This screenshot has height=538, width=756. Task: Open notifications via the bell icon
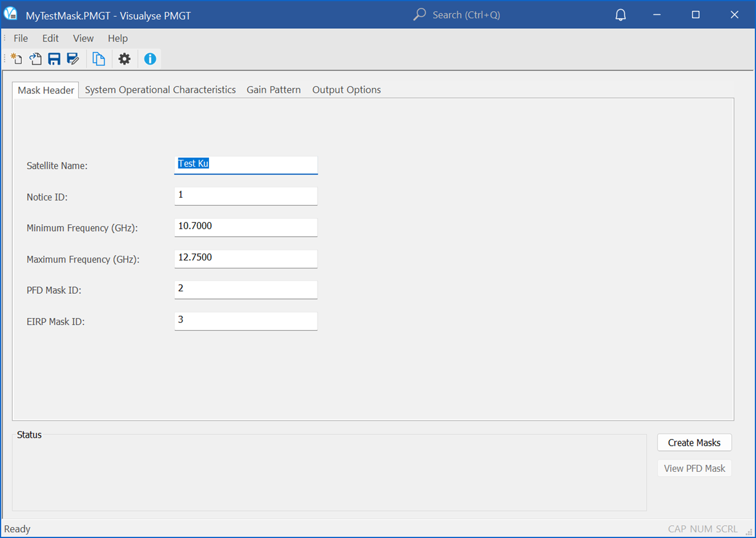[621, 15]
